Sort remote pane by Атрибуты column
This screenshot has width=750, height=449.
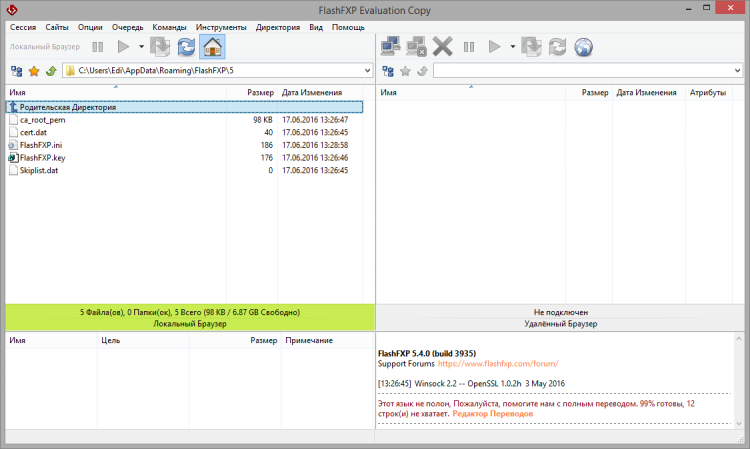click(x=709, y=92)
